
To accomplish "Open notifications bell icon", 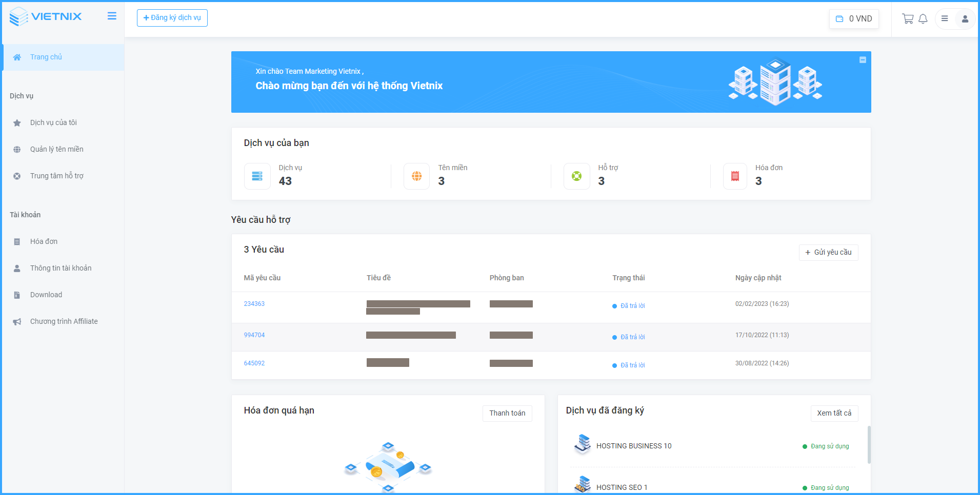I will [923, 19].
